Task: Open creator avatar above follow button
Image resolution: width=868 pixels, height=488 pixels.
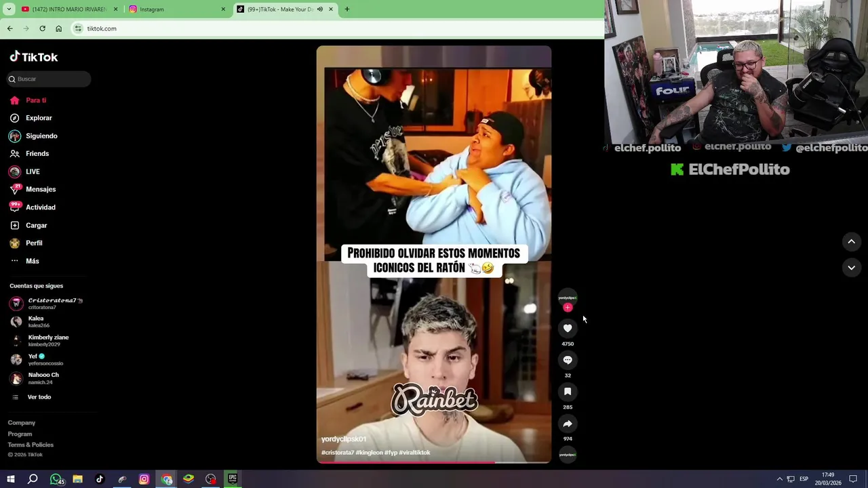Action: [x=568, y=298]
